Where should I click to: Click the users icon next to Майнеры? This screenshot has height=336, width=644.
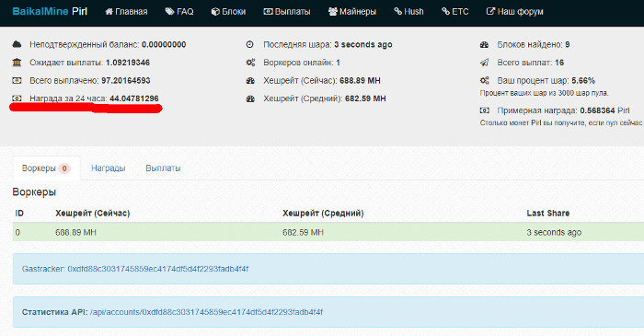[333, 11]
